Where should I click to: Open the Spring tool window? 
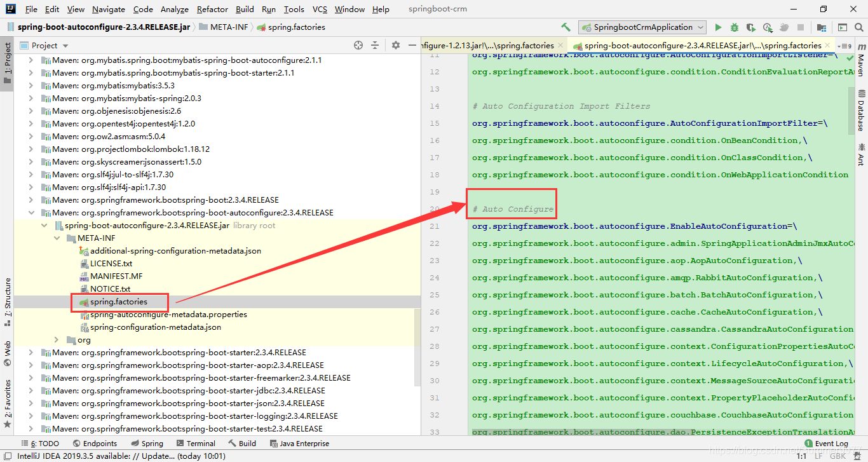point(147,444)
